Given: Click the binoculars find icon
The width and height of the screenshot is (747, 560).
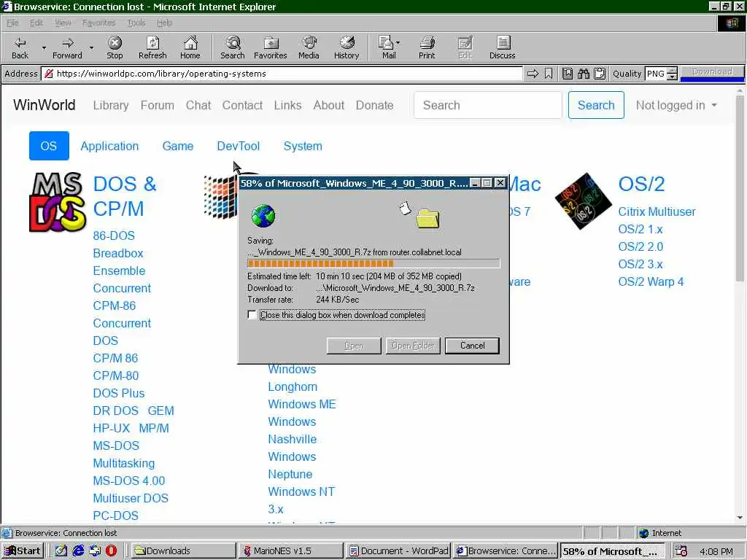Looking at the screenshot, I should tap(584, 74).
